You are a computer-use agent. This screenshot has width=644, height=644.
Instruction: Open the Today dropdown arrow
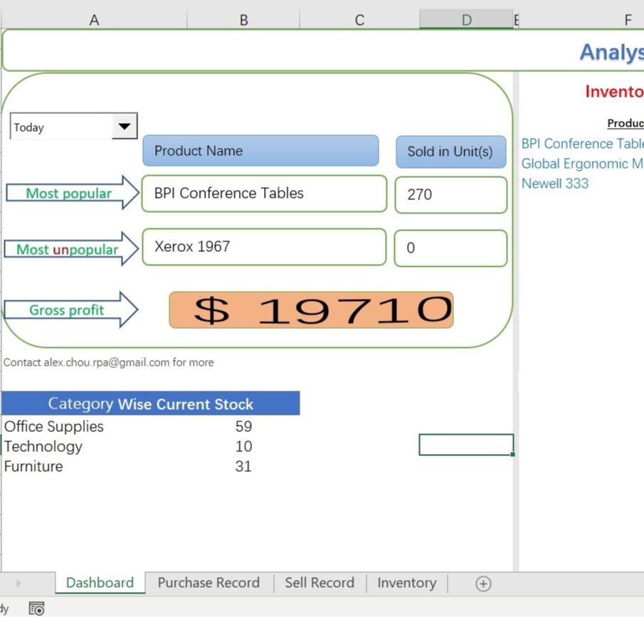click(x=125, y=127)
